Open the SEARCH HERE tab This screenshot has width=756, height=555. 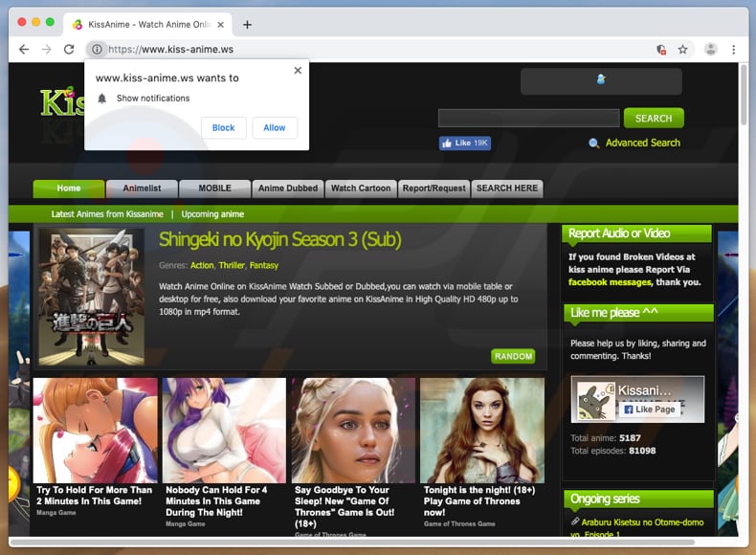(507, 189)
